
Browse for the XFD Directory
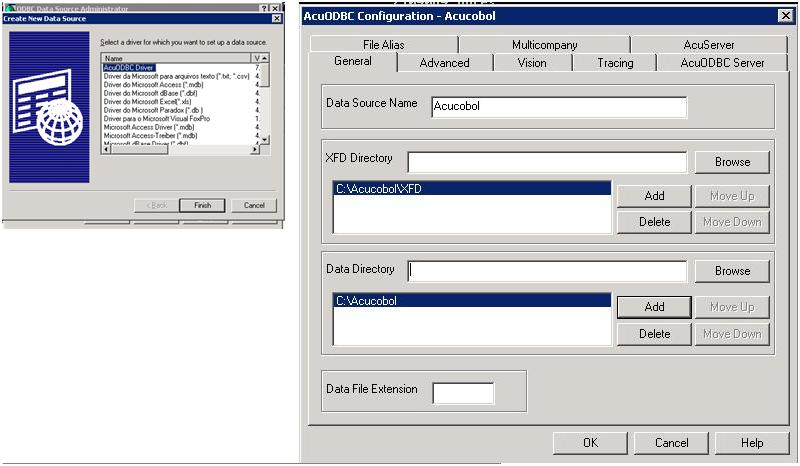click(732, 162)
